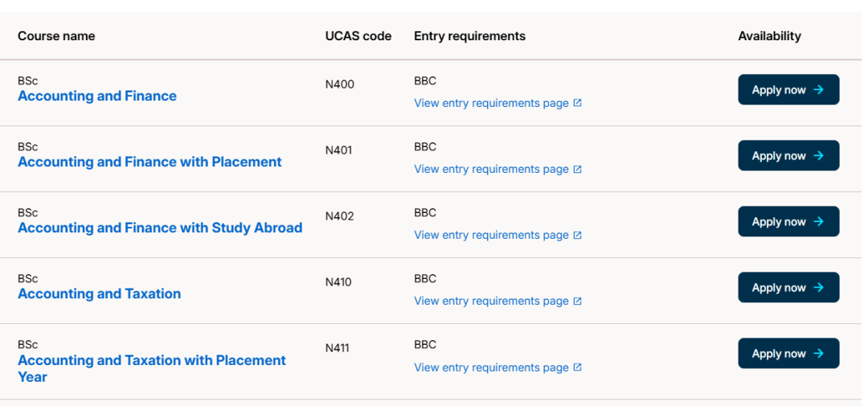
Task: Select the UCAS code N411
Action: click(x=338, y=348)
